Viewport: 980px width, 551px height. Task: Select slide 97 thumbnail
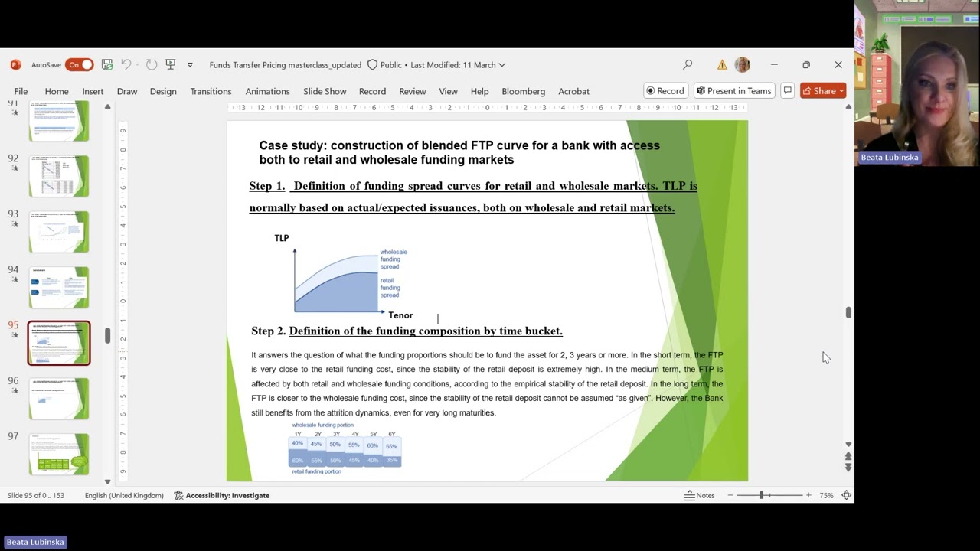59,454
